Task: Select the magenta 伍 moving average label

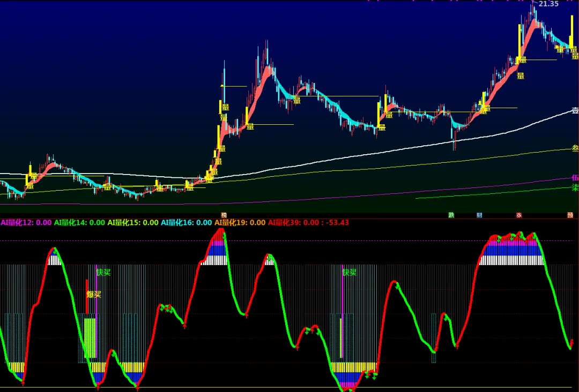Action: 575,178
